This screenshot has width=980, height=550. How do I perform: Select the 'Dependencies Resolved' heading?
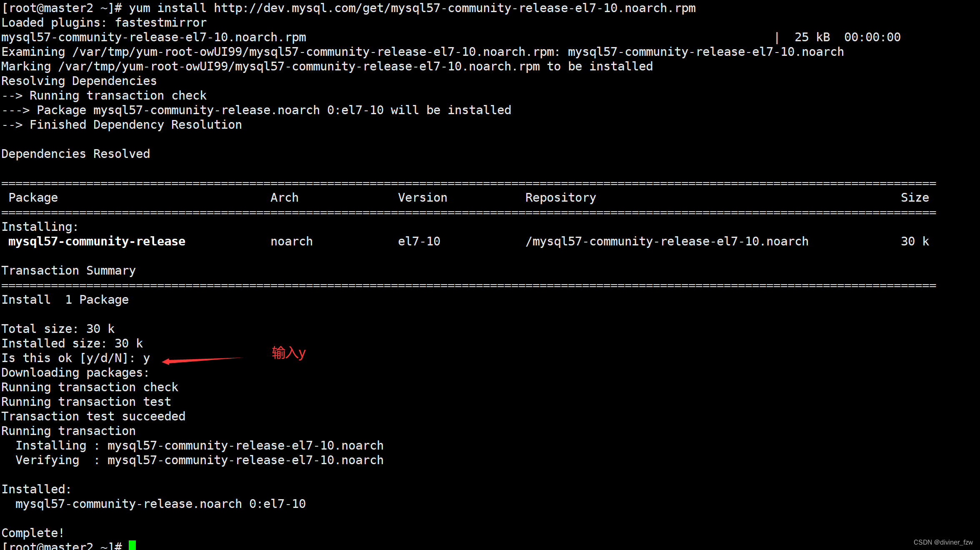[76, 153]
